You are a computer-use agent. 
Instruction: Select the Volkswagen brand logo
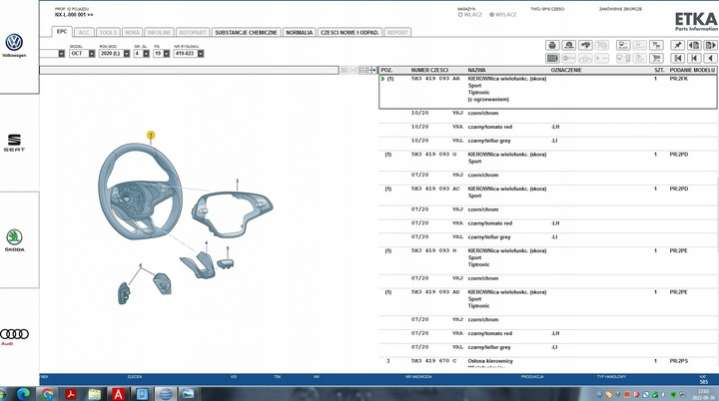pyautogui.click(x=14, y=43)
